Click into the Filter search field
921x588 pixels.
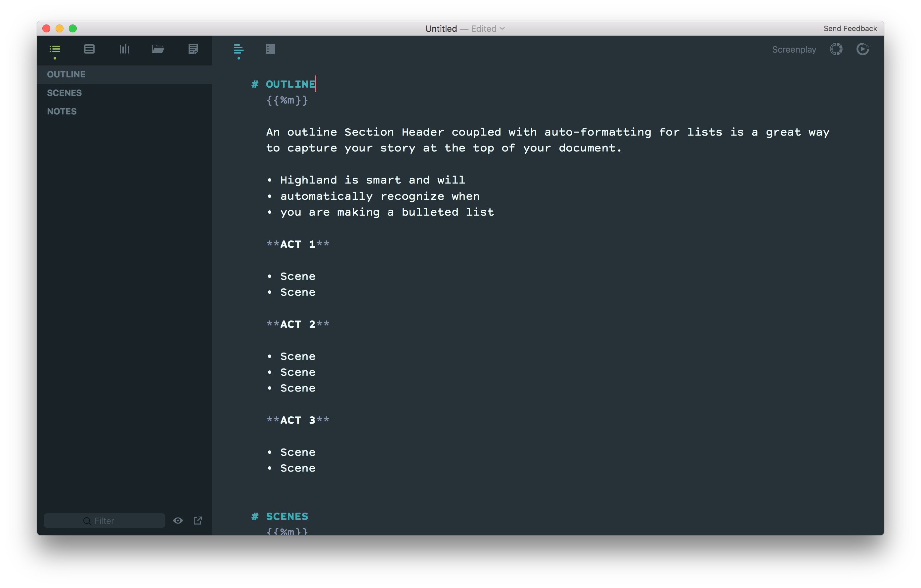tap(104, 521)
